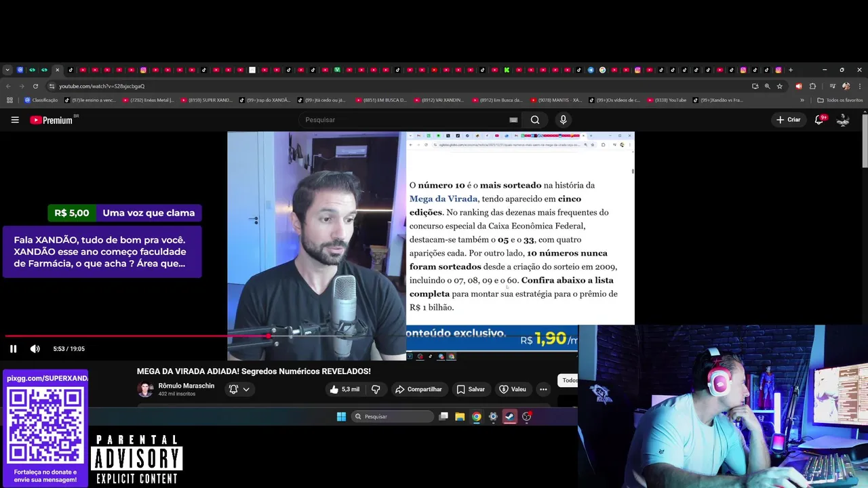
Task: Open the Compartilhar share dialog
Action: click(x=418, y=389)
